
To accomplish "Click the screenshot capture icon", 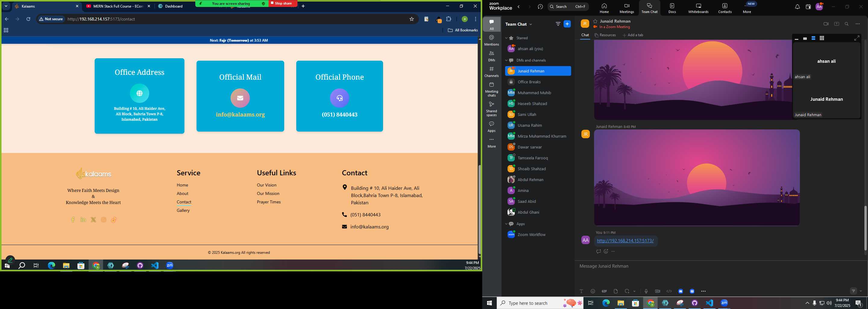I will click(x=627, y=291).
